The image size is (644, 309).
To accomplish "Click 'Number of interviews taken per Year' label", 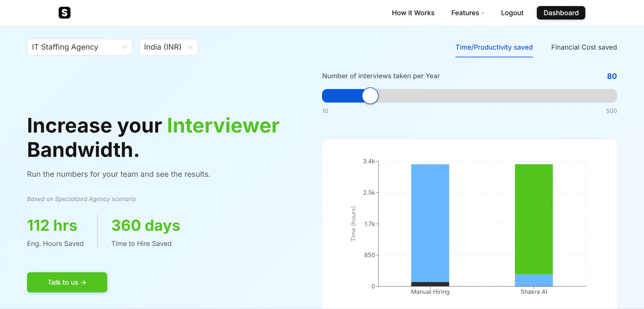I will point(381,76).
